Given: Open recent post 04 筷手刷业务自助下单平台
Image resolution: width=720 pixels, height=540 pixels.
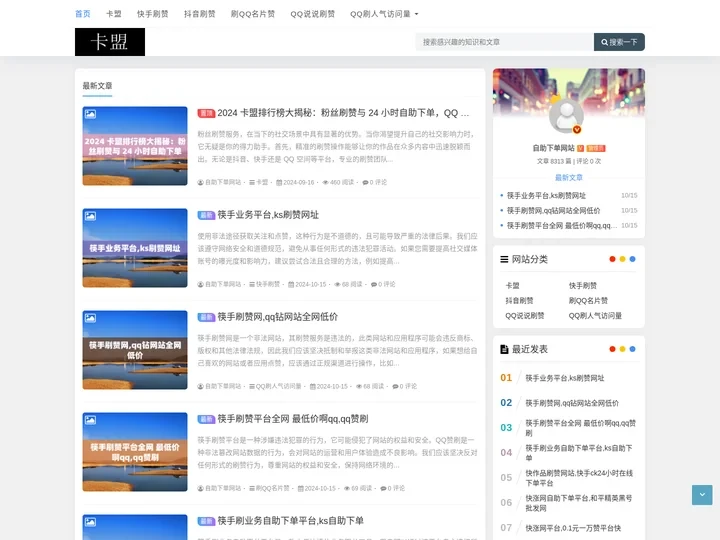Looking at the screenshot, I should coord(579,453).
